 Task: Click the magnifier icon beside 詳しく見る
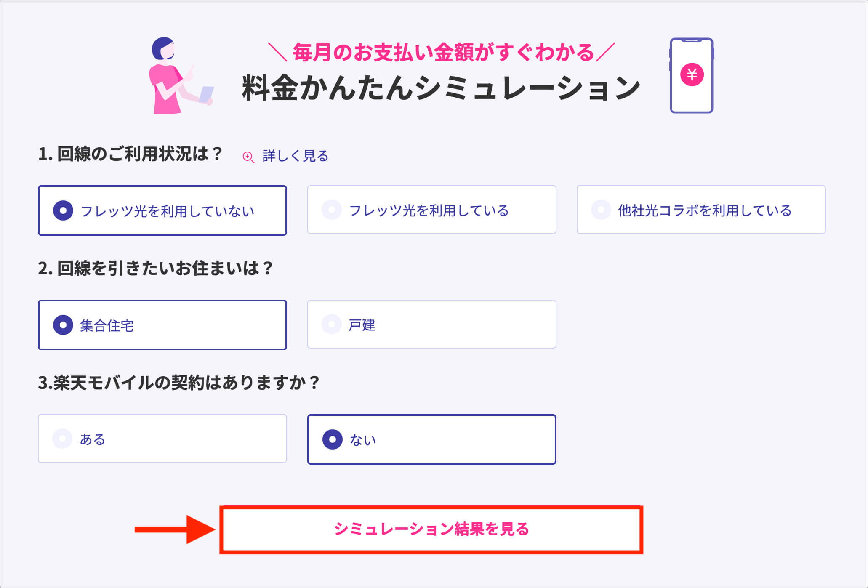(x=248, y=157)
